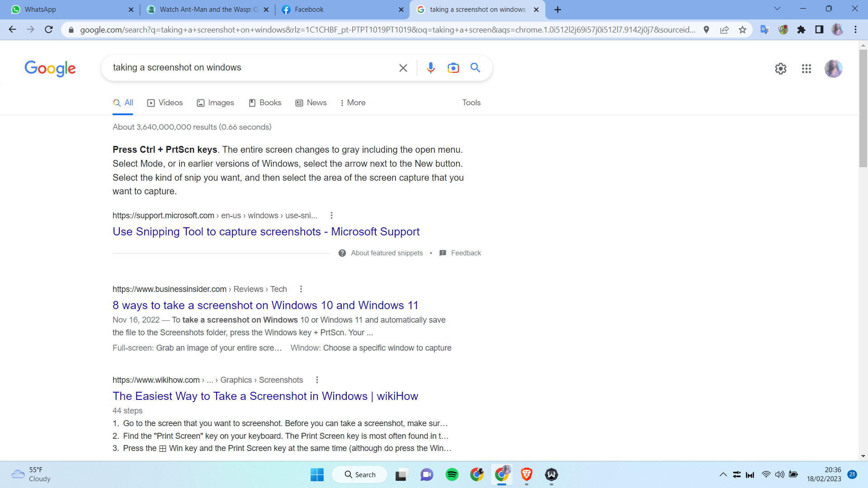Open the Microsoft Support Snipping Tool link

pos(266,232)
